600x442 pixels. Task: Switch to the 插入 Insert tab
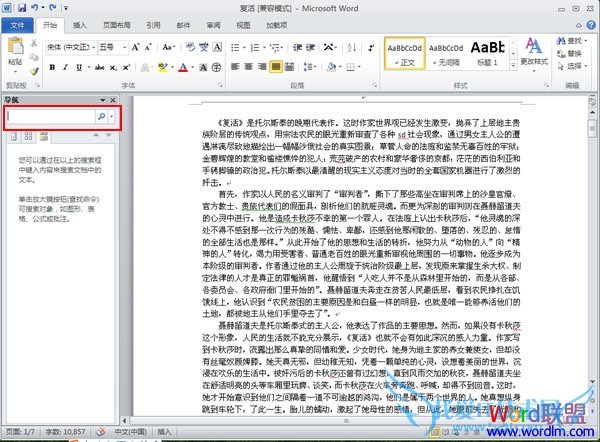point(80,25)
